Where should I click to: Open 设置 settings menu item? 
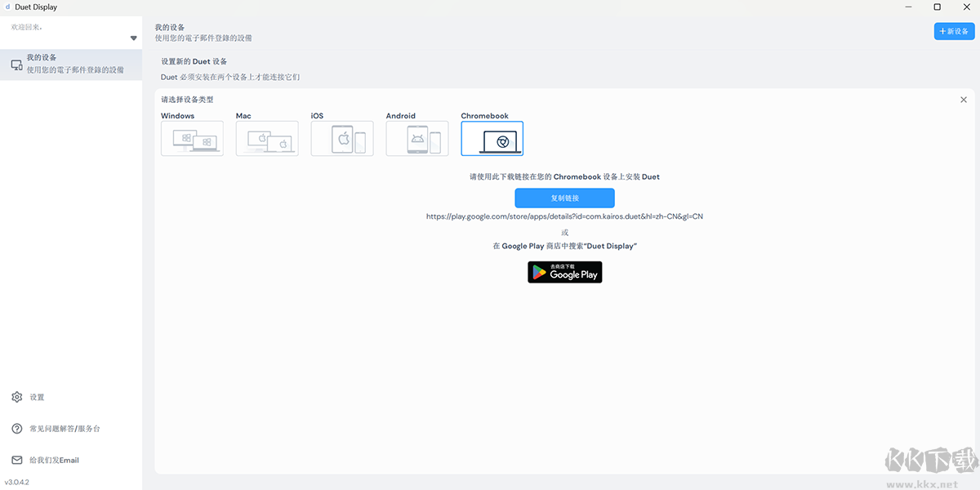coord(37,397)
